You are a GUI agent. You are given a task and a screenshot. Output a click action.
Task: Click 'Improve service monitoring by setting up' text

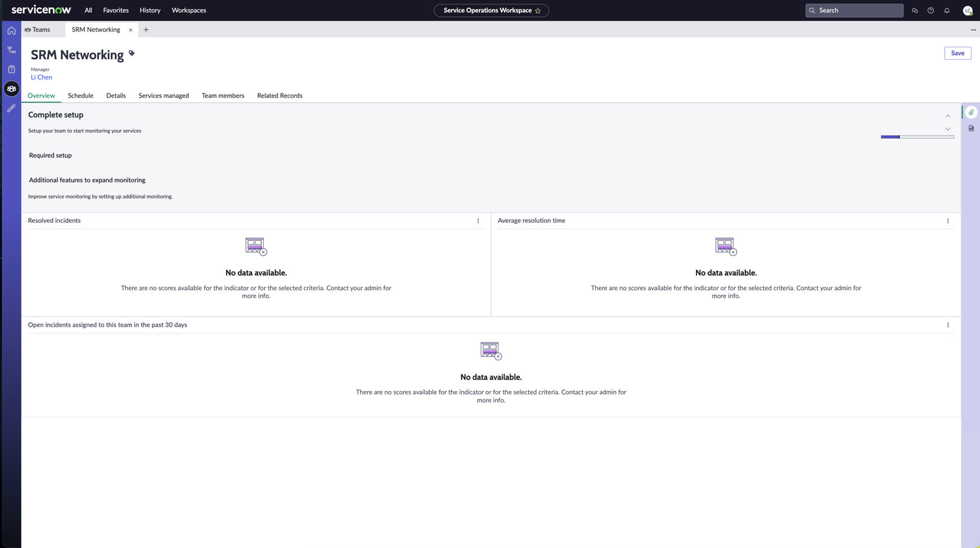coord(100,197)
